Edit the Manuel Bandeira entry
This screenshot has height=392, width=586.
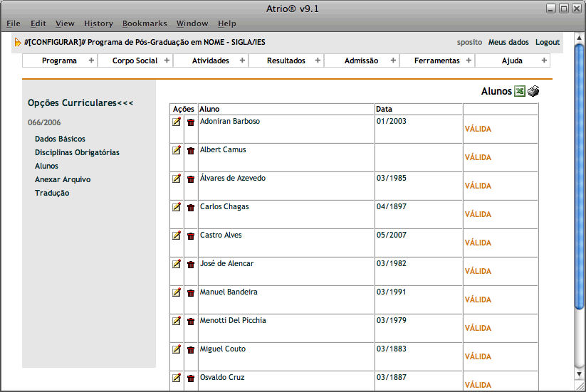[177, 292]
